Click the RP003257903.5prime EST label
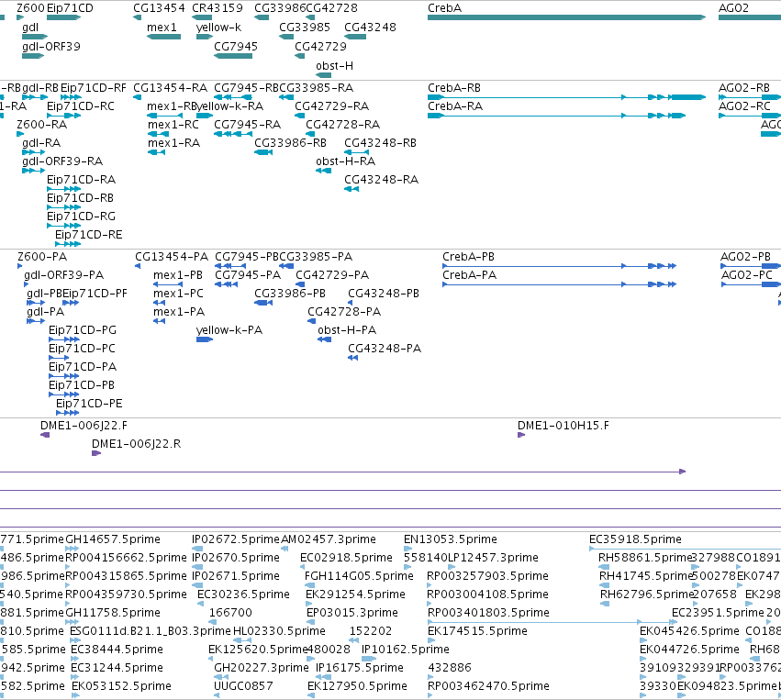Screen dimensions: 781x700 point(487,576)
